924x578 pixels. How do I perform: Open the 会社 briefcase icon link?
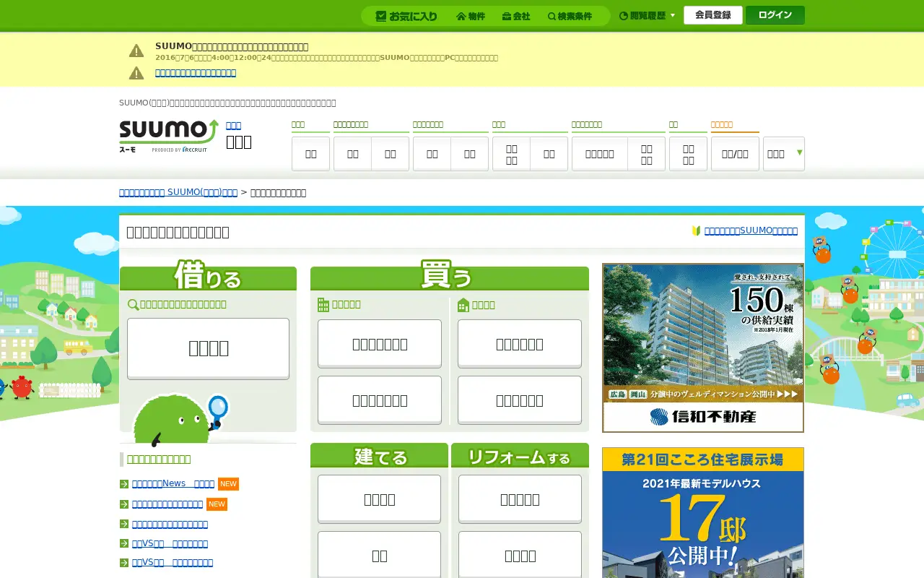(516, 16)
